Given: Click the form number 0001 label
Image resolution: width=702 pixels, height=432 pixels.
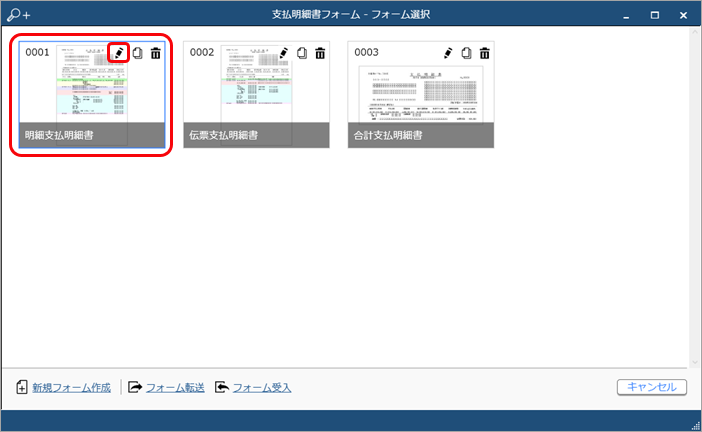Looking at the screenshot, I should tap(37, 52).
